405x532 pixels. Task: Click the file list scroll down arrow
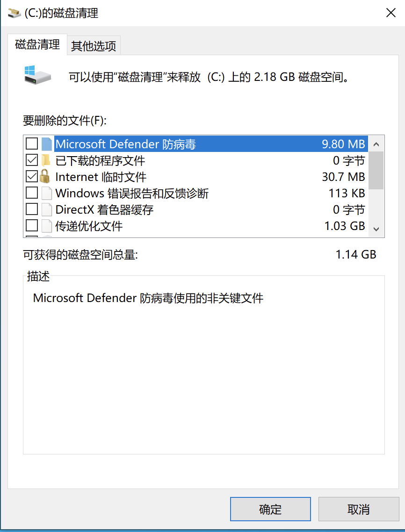376,229
